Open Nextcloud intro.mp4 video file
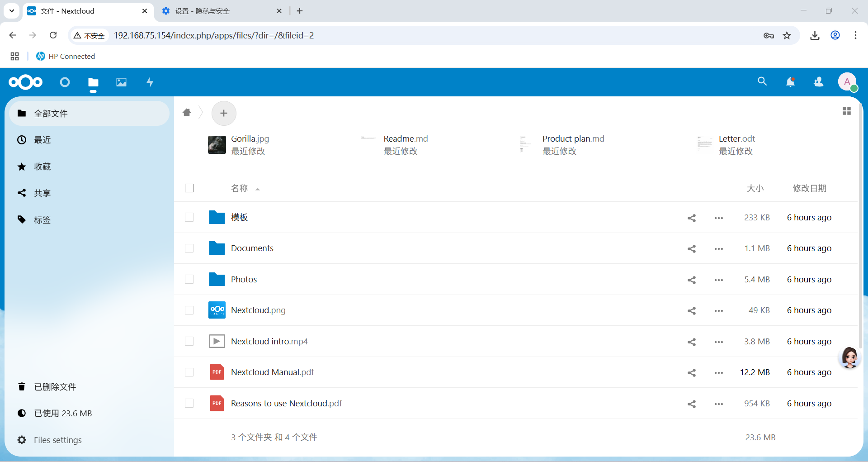Screen dimensions: 868x462 269,341
